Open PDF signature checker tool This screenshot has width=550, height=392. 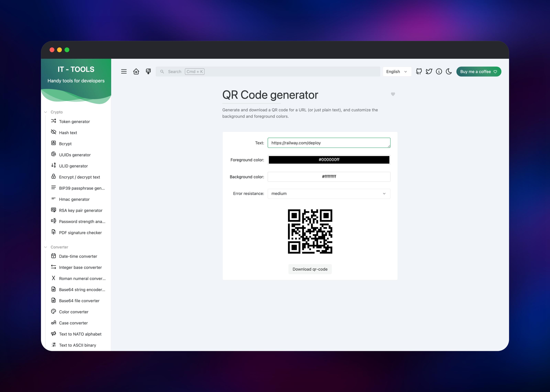[80, 233]
